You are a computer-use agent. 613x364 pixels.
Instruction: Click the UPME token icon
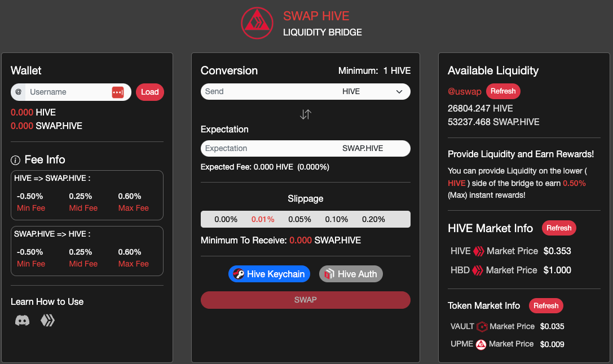pos(481,344)
